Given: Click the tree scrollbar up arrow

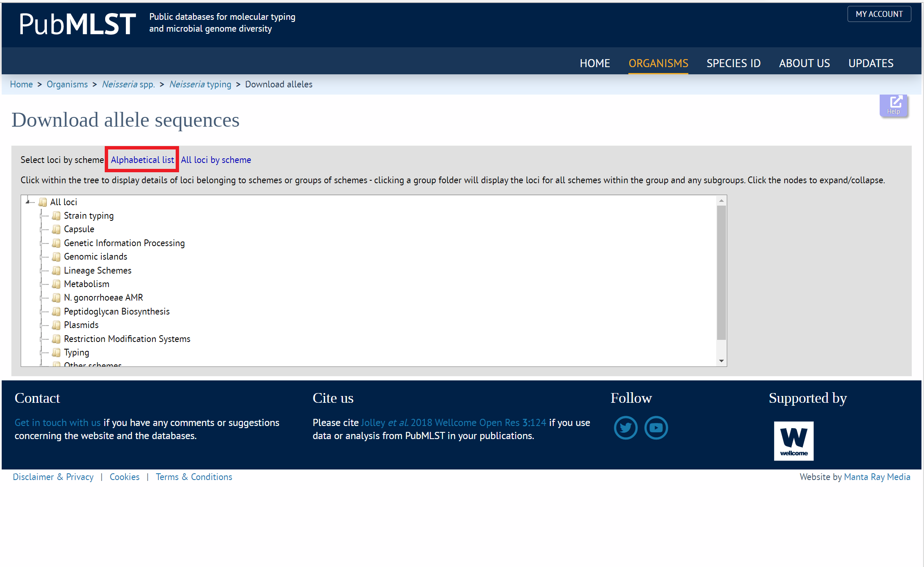Looking at the screenshot, I should [721, 201].
